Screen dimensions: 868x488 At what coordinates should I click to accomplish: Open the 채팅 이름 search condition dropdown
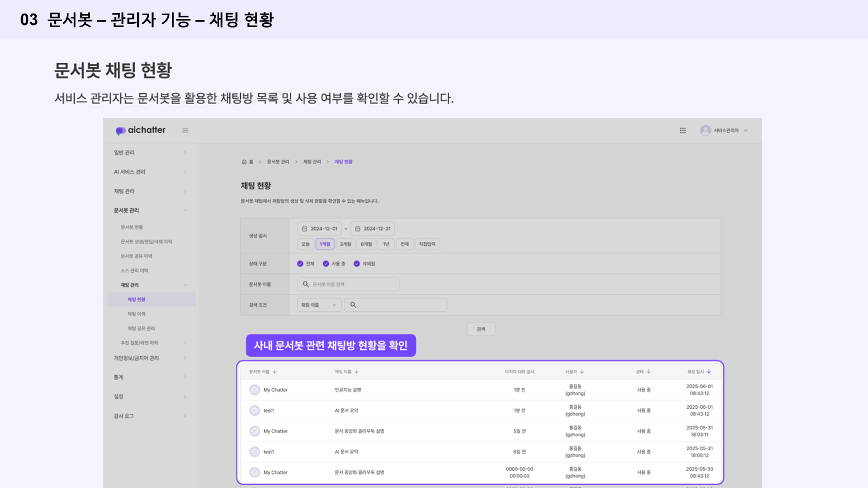pyautogui.click(x=319, y=305)
